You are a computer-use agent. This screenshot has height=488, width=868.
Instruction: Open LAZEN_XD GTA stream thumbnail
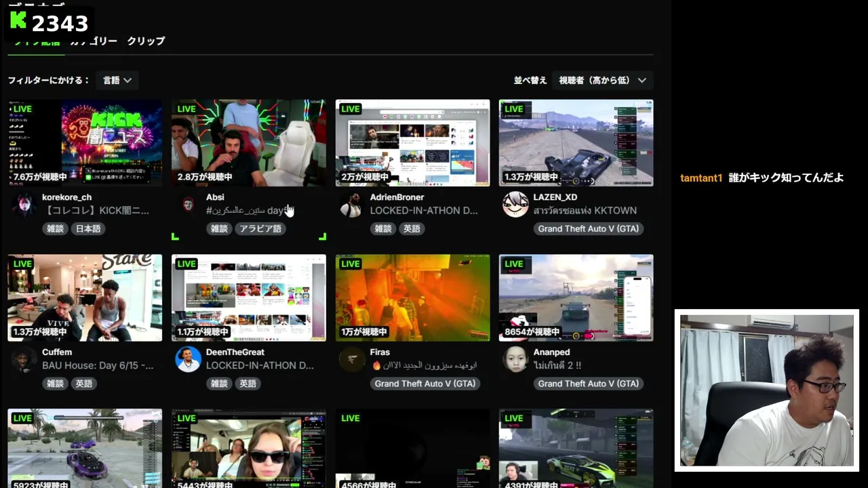(x=576, y=143)
